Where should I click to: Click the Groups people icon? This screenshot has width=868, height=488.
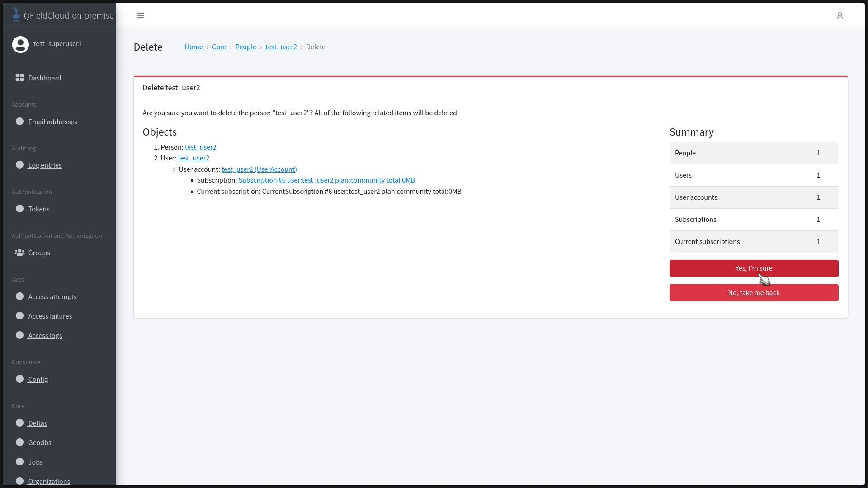coord(19,253)
